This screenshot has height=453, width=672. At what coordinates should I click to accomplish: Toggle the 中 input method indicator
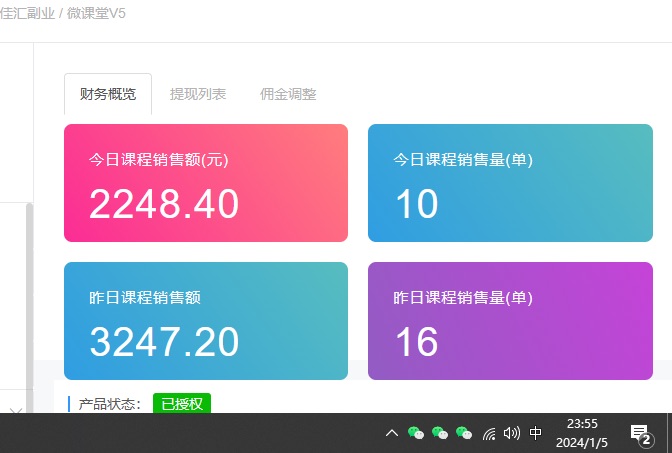(536, 433)
